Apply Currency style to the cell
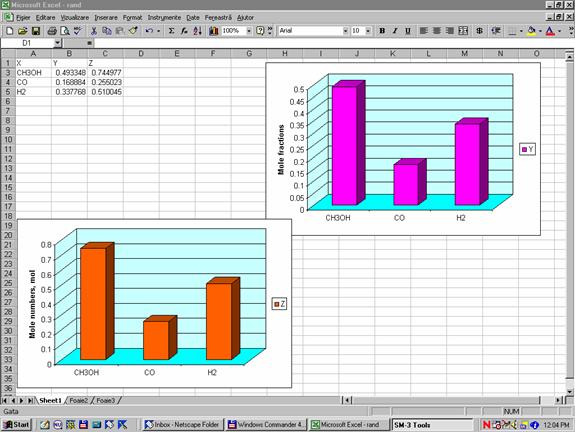The height and width of the screenshot is (432, 575). click(479, 31)
